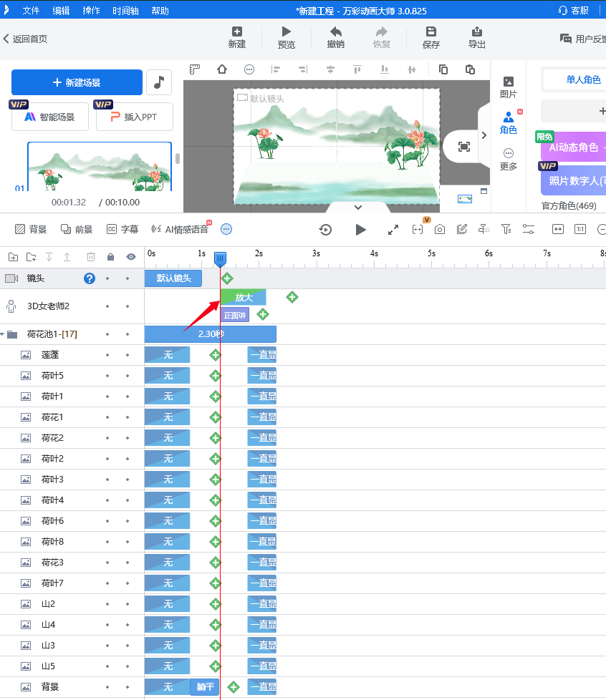This screenshot has height=700, width=606.
Task: Click the background music note icon
Action: coord(158,82)
